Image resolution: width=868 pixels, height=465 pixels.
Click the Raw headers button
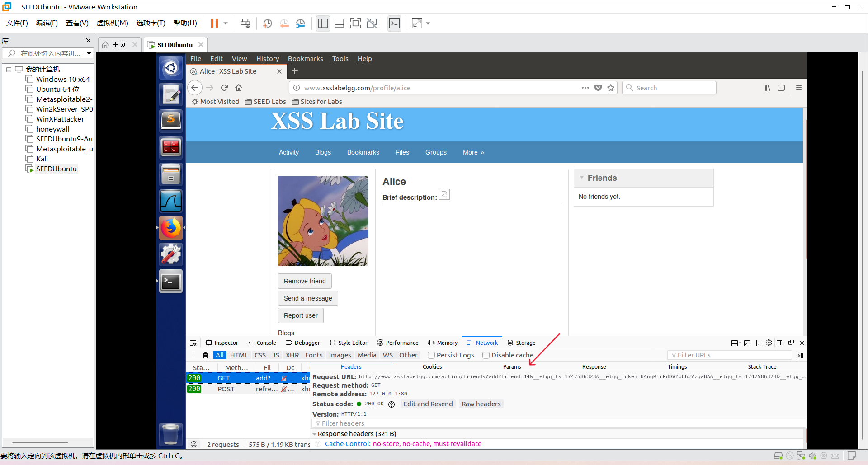click(x=481, y=404)
